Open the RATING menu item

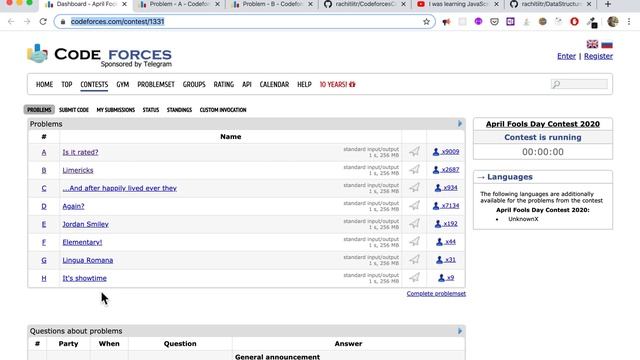click(224, 84)
